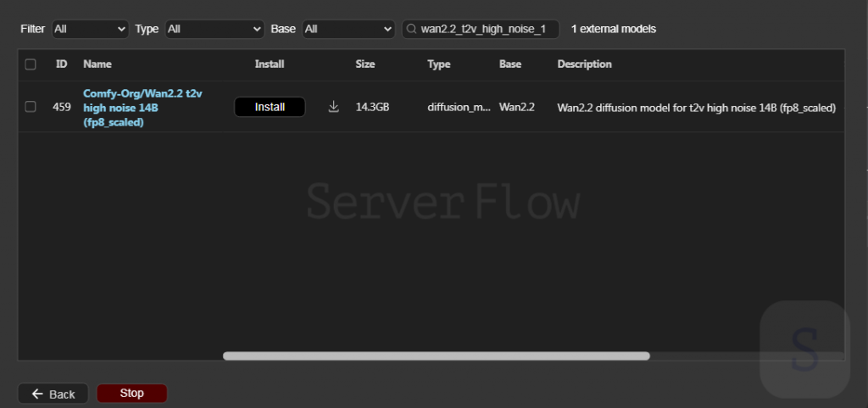
Task: Click the model description text cell
Action: 697,108
